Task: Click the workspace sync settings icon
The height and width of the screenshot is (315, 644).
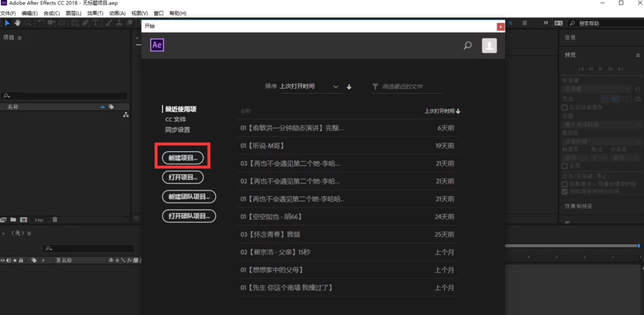Action: (x=558, y=23)
